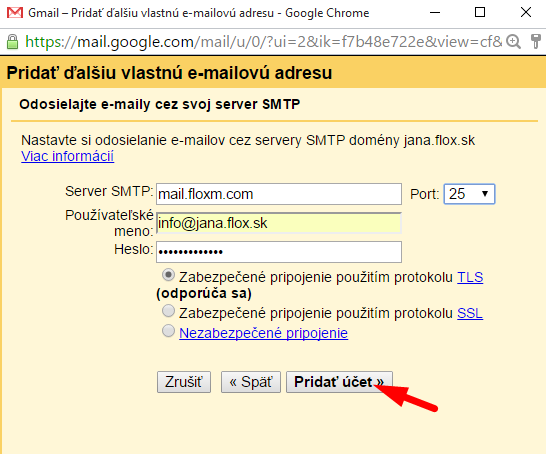This screenshot has height=454, width=546.
Task: Click the Server SMTP: label
Action: click(109, 191)
